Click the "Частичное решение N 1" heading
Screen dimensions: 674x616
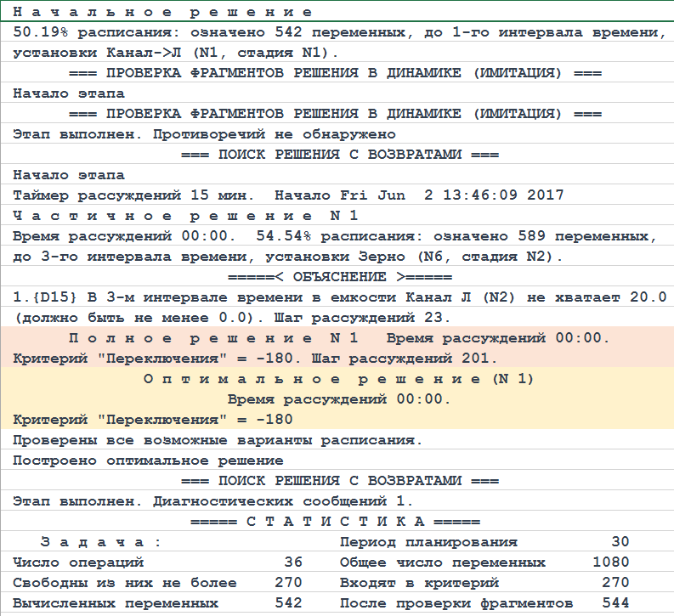[185, 216]
